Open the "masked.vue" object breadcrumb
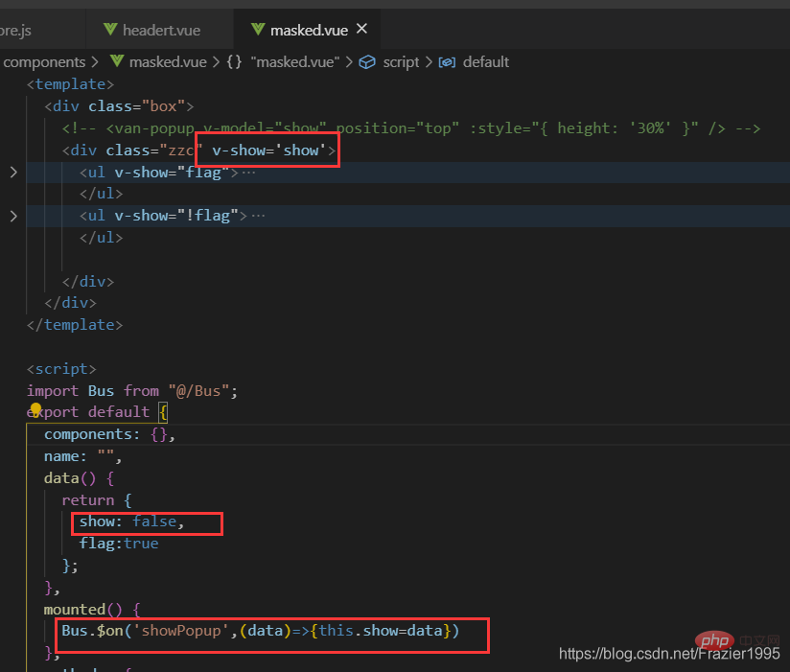The height and width of the screenshot is (672, 790). tap(295, 62)
